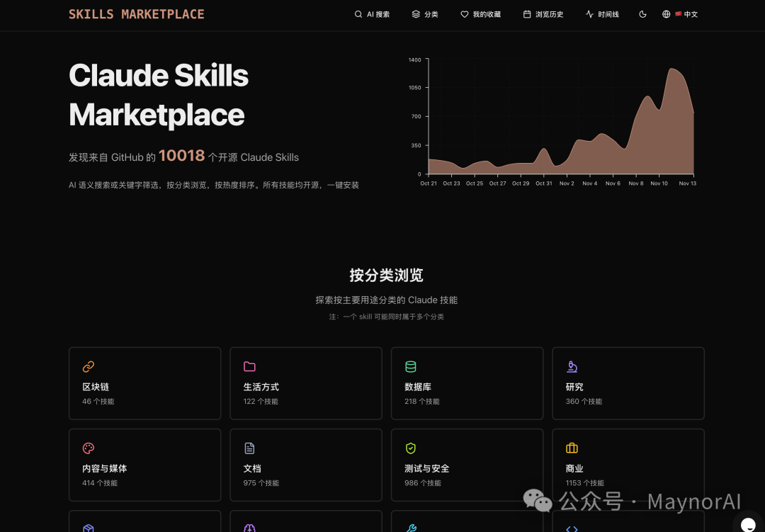
Task: Click the document file icon
Action: (x=249, y=448)
